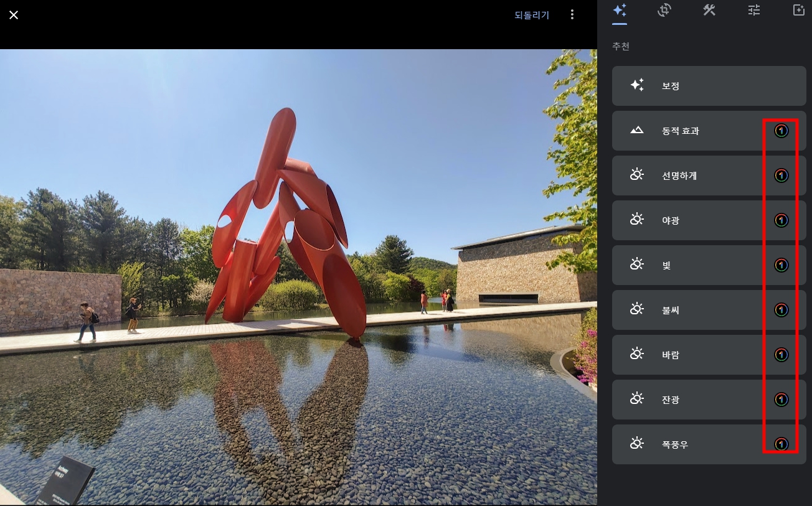Click the 되돌리기 revert button
812x506 pixels.
pyautogui.click(x=532, y=15)
